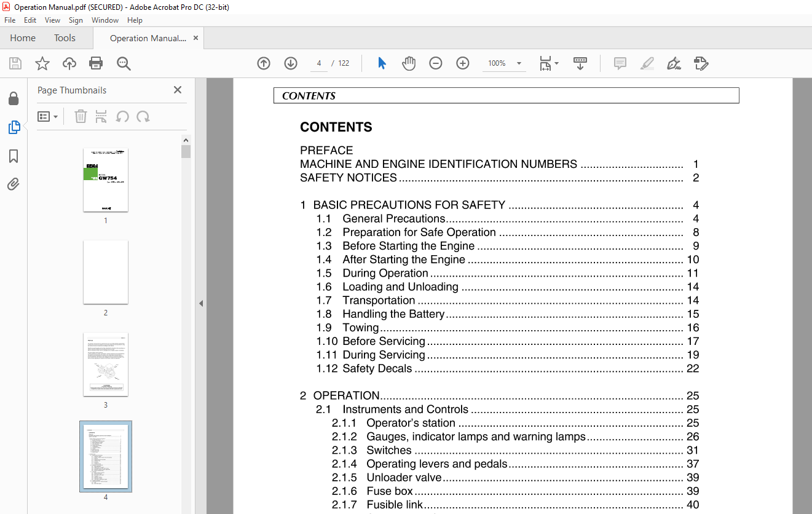Open thumbnails options dropdown menu
This screenshot has height=514, width=812.
tap(47, 116)
